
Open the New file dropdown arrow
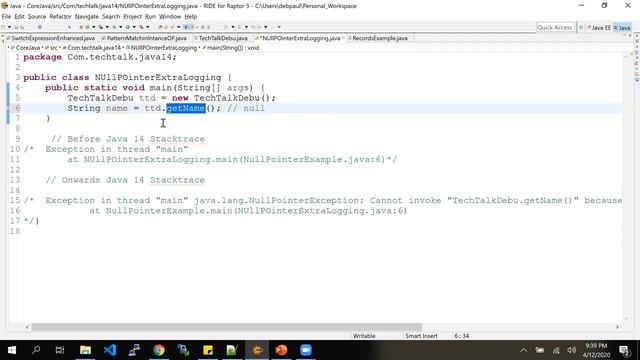9,27
